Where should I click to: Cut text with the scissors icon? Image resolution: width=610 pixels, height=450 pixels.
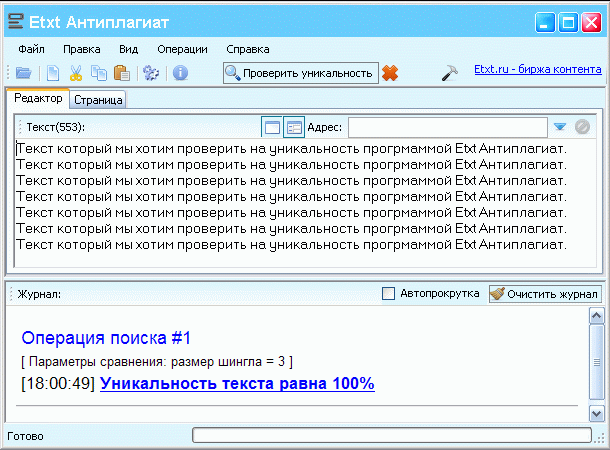76,73
